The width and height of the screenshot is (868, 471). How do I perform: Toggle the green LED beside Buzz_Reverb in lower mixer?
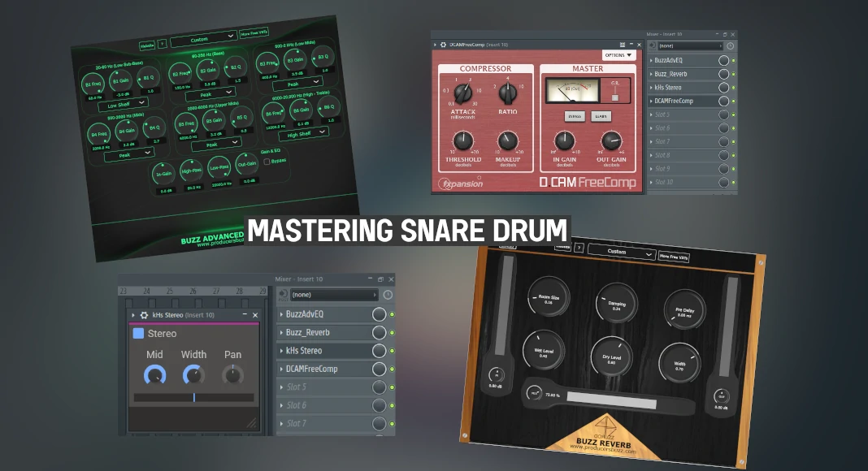coord(392,333)
